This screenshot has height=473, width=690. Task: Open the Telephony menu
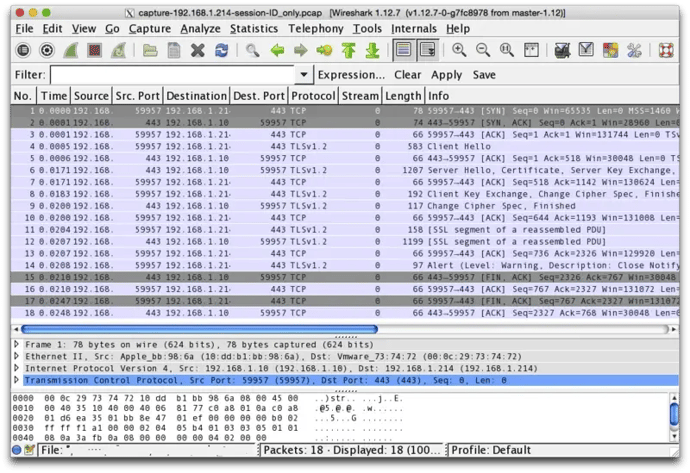tap(315, 29)
